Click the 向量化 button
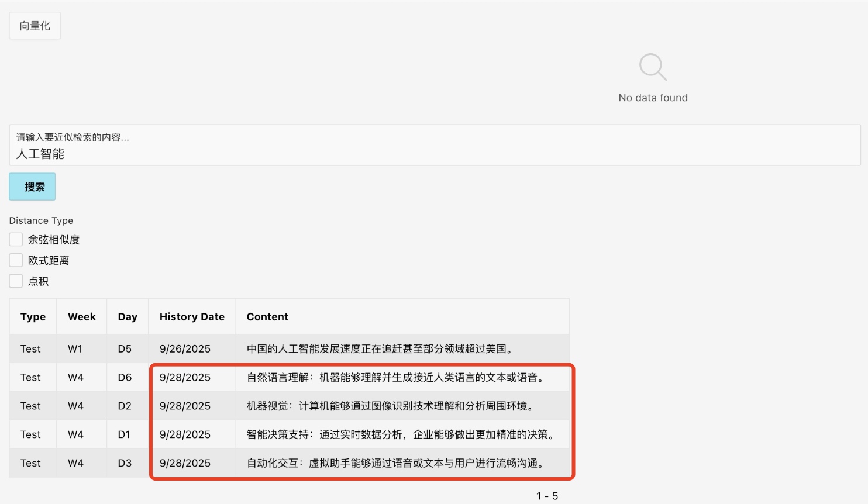Screen dimensions: 868x504 point(35,26)
